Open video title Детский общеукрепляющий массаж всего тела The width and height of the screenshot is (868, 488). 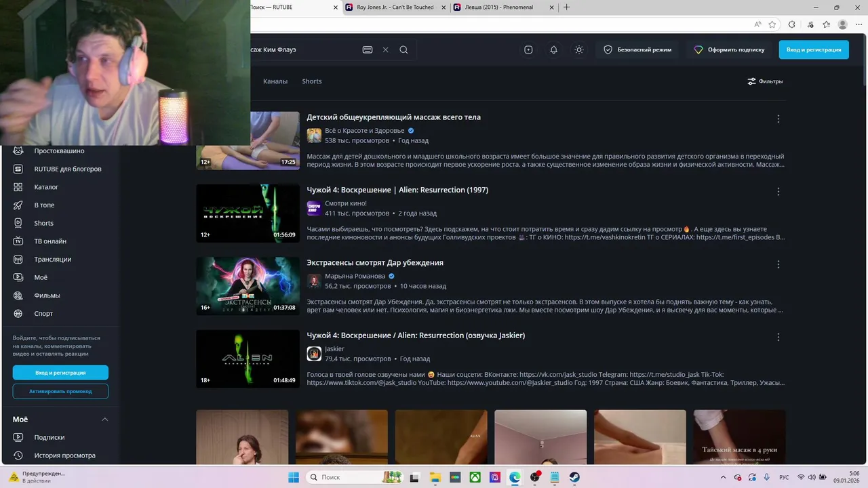394,117
